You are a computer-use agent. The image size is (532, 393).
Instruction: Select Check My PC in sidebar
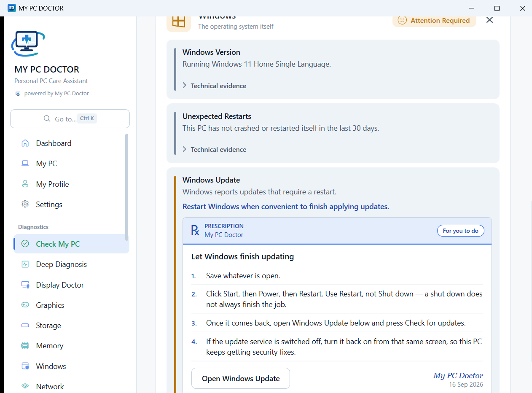click(71, 244)
